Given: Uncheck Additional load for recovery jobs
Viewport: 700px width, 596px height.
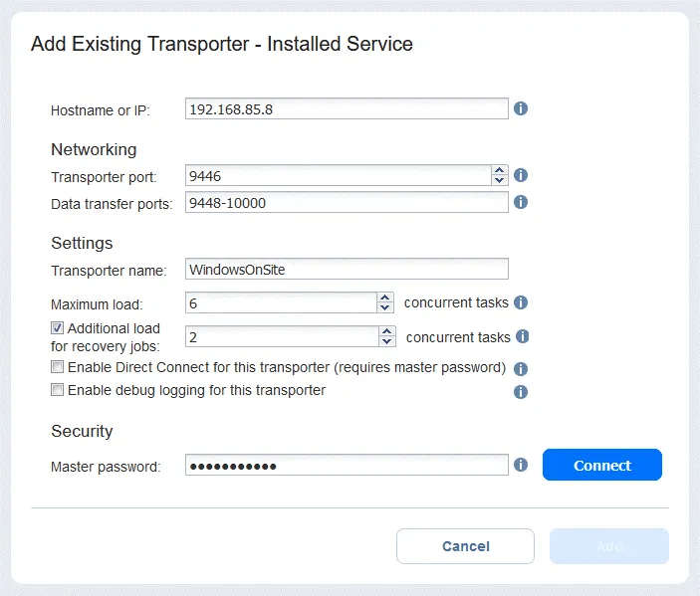Looking at the screenshot, I should [58, 328].
